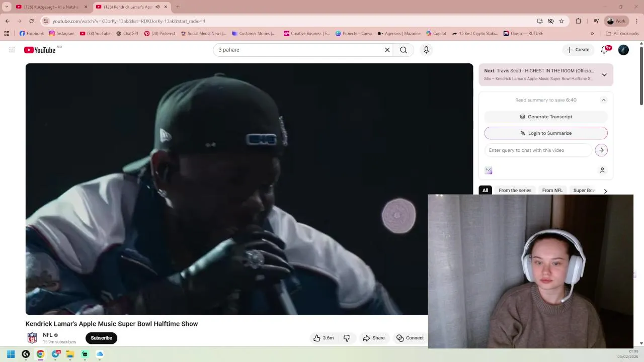Bookmark this page with star icon
This screenshot has width=644, height=362.
point(561,21)
